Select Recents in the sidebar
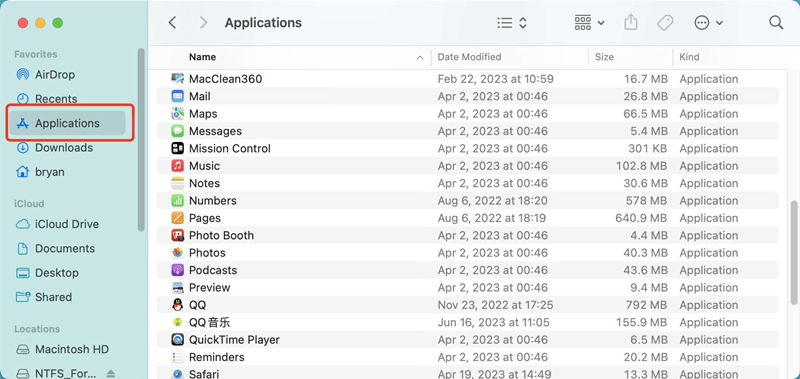 (67, 99)
